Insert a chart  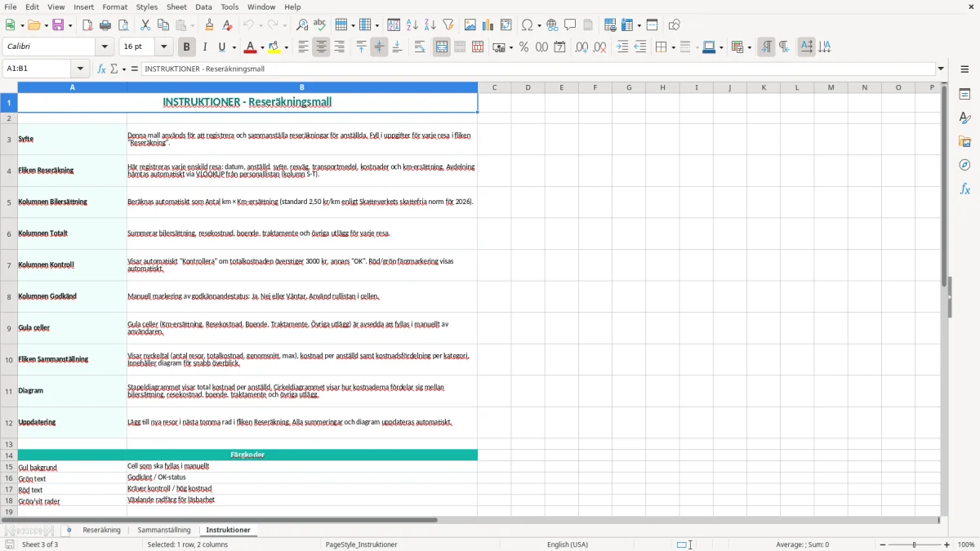click(488, 25)
